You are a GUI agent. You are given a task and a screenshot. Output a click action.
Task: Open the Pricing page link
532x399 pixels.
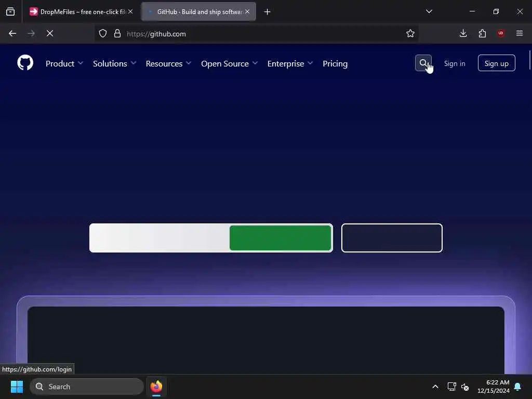tap(335, 63)
